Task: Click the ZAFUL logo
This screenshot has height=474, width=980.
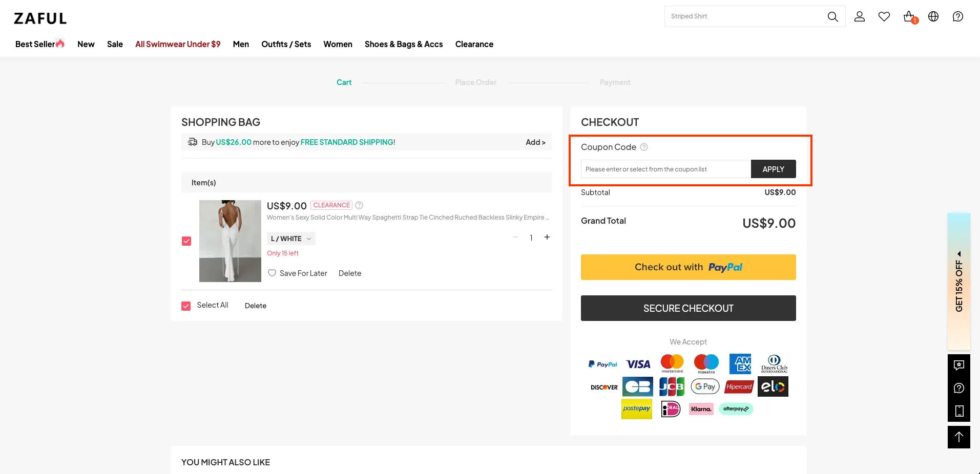Action: pyautogui.click(x=40, y=18)
